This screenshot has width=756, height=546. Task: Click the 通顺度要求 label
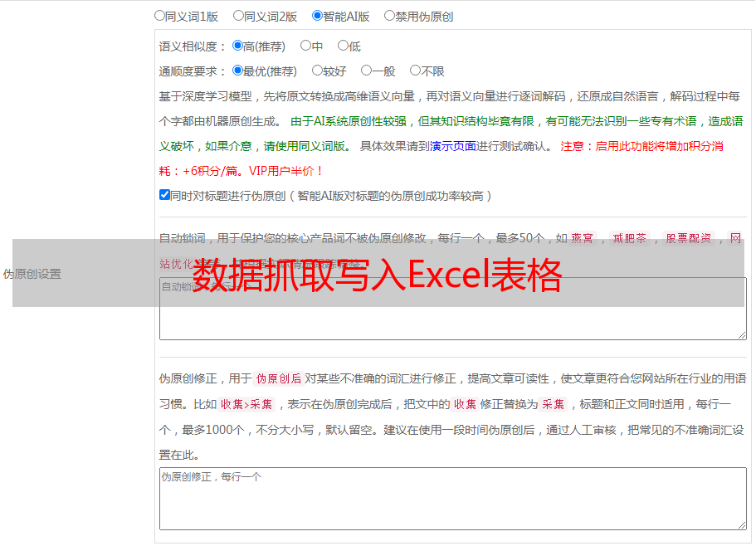pyautogui.click(x=193, y=71)
